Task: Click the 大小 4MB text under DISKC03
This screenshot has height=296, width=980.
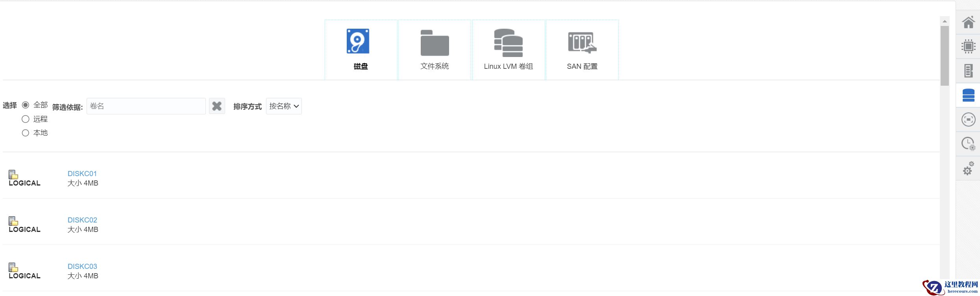Action: 83,276
